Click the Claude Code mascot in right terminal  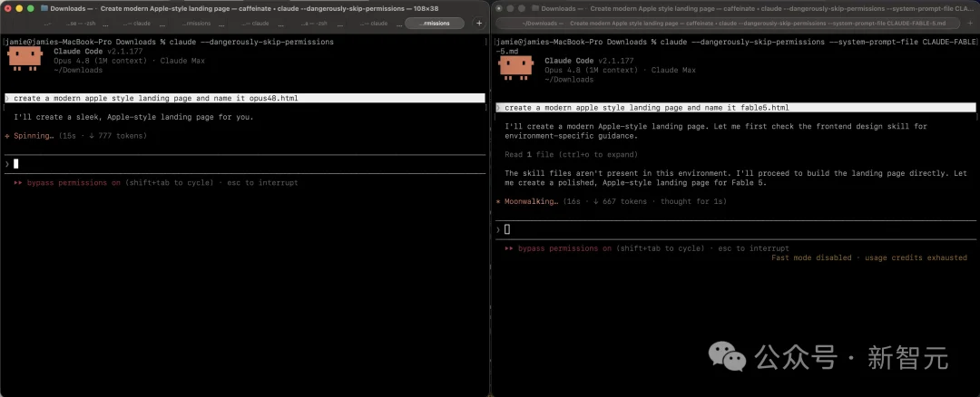[516, 67]
